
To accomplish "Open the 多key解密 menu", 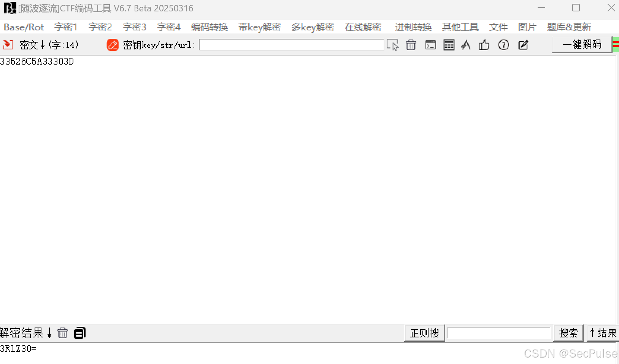I will click(313, 27).
